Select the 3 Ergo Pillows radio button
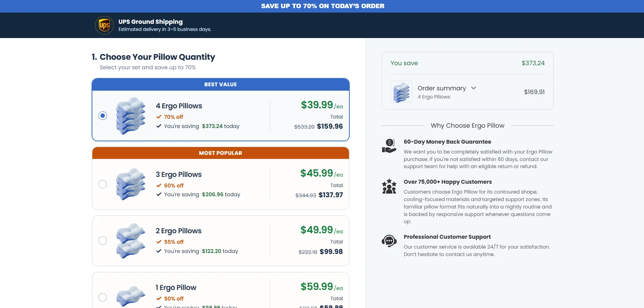The image size is (644, 308). 103,184
